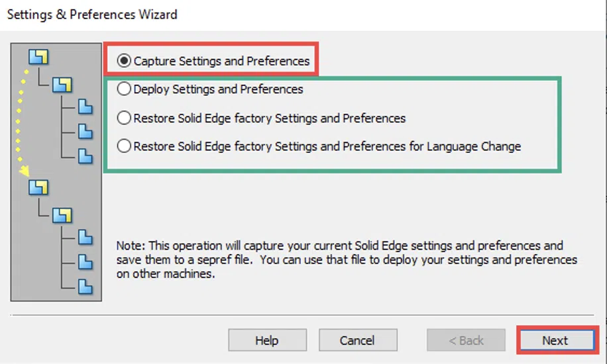Click the first blue document icon in lower tree

coord(85,237)
